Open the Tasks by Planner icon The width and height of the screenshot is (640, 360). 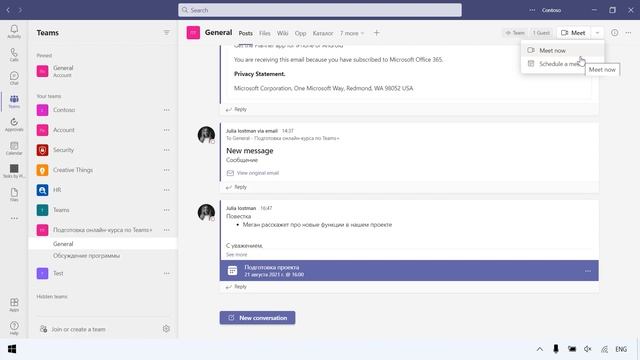[14, 171]
